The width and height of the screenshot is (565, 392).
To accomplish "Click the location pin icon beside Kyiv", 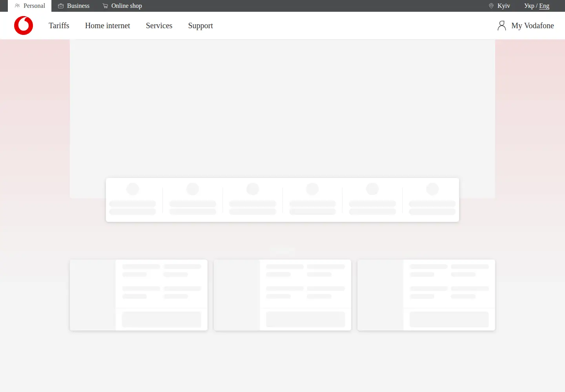I will point(491,6).
